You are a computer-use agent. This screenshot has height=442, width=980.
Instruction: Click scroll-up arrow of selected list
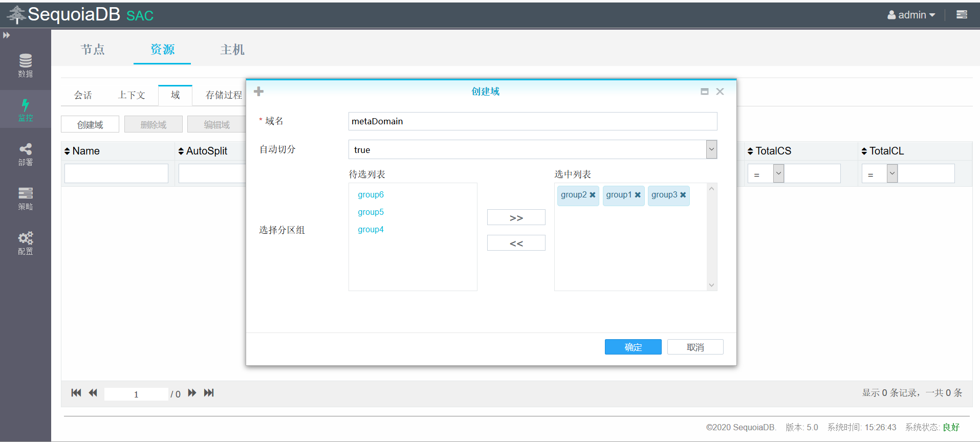pyautogui.click(x=711, y=189)
